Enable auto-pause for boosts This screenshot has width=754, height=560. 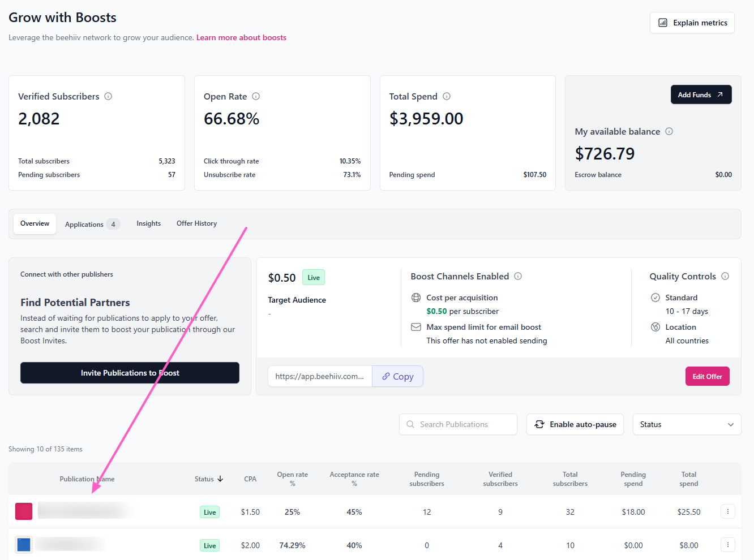pyautogui.click(x=575, y=424)
